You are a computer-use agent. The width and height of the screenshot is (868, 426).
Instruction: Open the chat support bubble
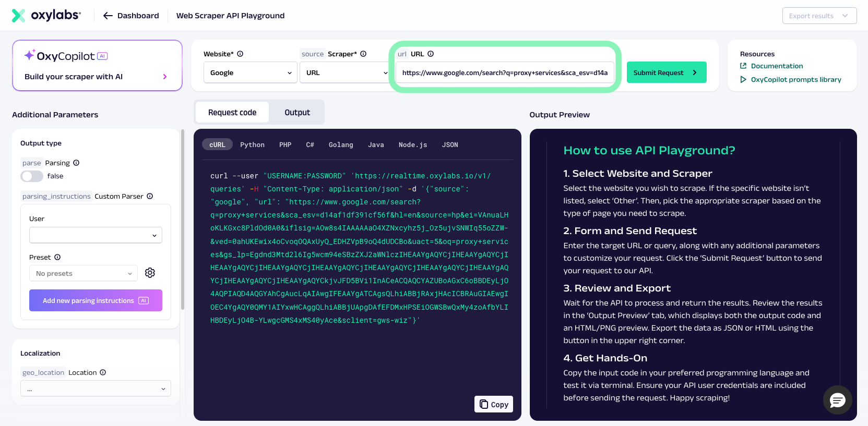tap(837, 400)
